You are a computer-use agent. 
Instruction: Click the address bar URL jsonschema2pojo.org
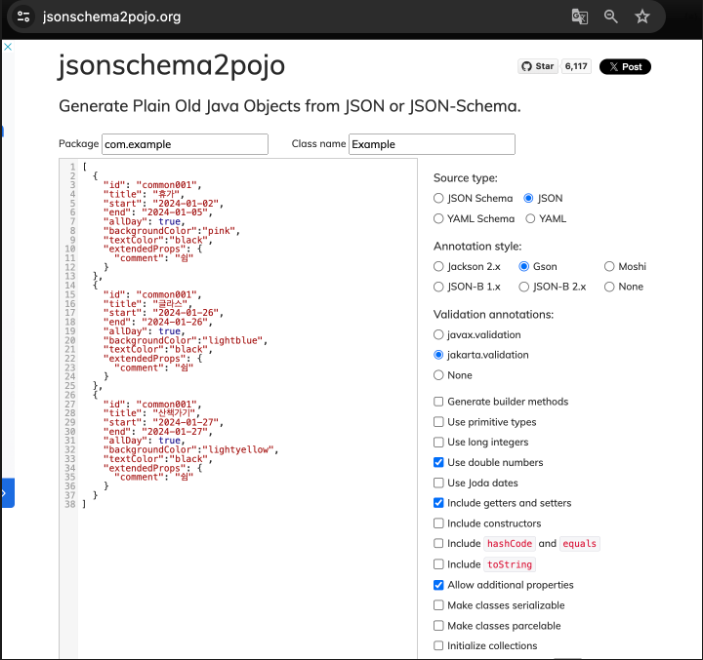(x=112, y=17)
